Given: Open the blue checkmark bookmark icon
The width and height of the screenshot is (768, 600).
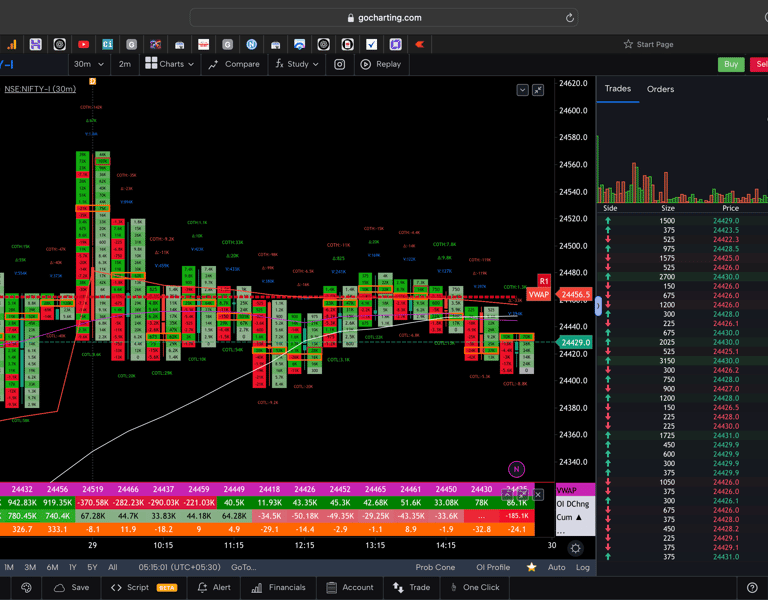Looking at the screenshot, I should tap(371, 45).
